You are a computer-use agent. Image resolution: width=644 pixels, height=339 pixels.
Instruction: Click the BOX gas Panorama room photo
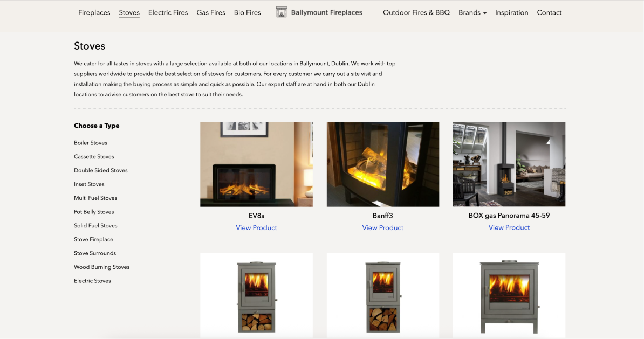coord(509,164)
